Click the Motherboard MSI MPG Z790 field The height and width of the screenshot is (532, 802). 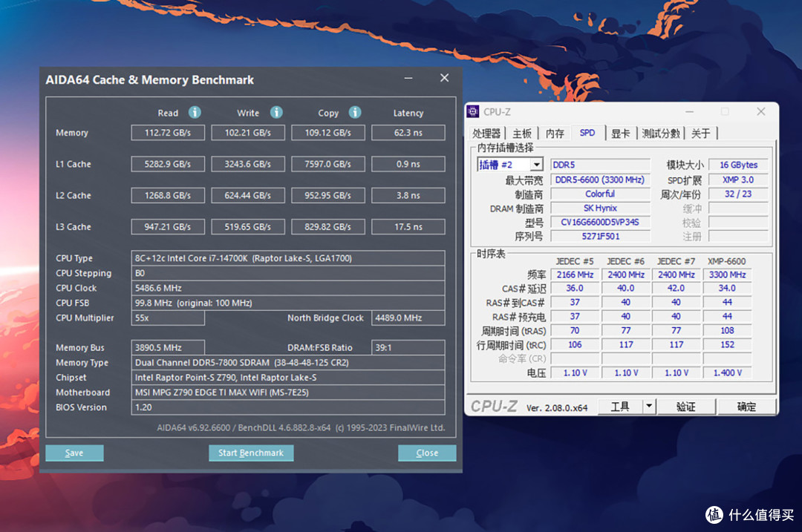pyautogui.click(x=288, y=392)
